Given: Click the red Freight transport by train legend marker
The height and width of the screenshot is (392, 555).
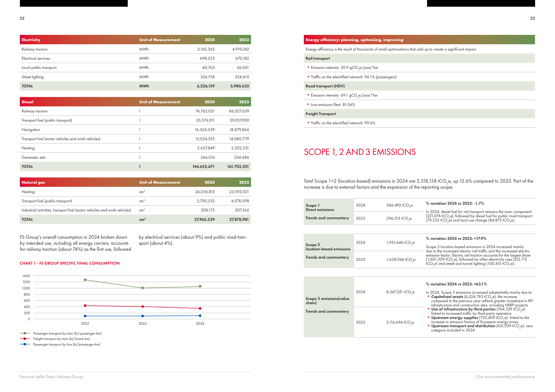Looking at the screenshot, I should coord(25,339).
